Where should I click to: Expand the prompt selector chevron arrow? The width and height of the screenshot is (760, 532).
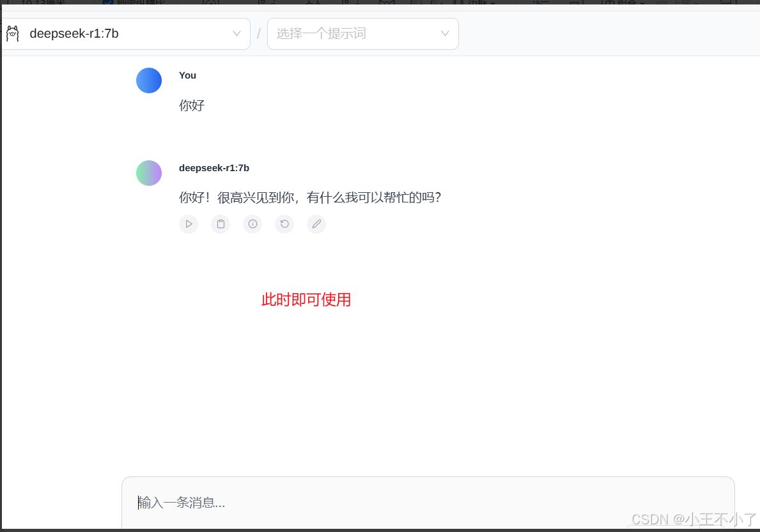(x=445, y=34)
